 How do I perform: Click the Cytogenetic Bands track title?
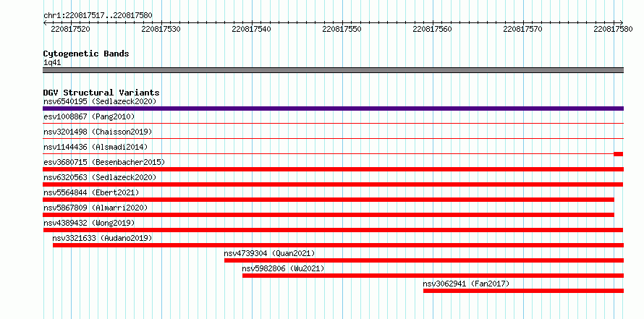point(86,54)
